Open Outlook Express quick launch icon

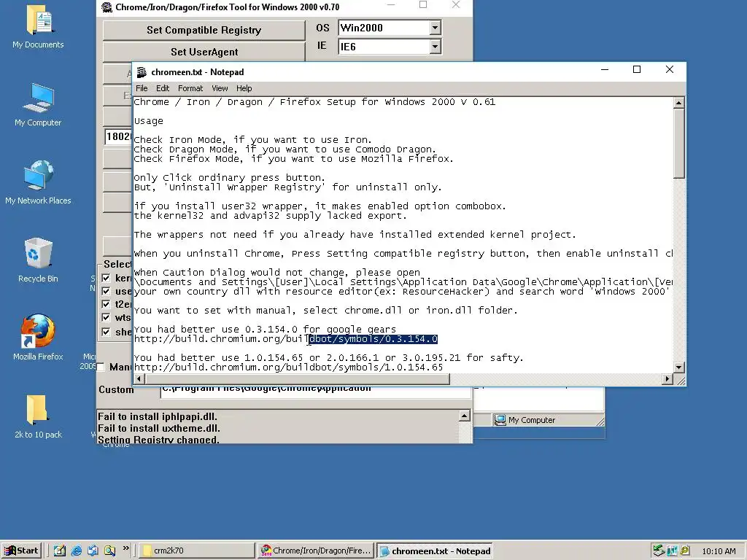click(93, 551)
